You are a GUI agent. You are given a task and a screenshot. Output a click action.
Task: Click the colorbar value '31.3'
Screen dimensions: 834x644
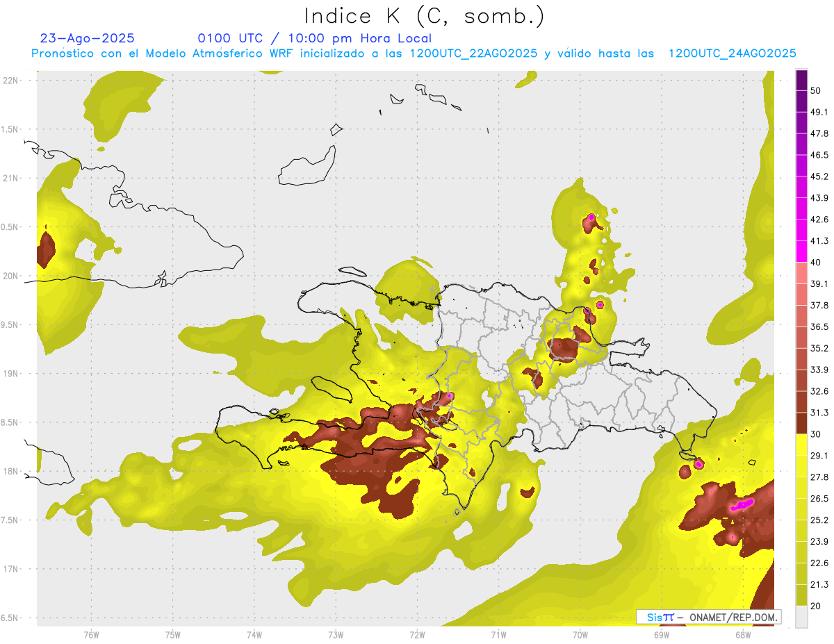click(x=819, y=413)
